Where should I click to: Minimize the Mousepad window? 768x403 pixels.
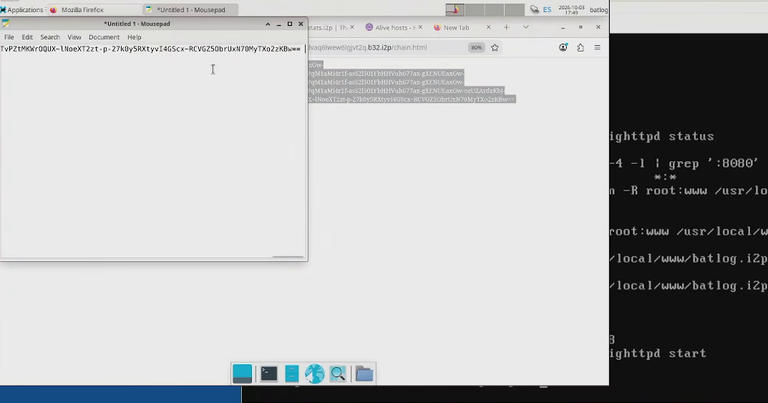pos(279,24)
